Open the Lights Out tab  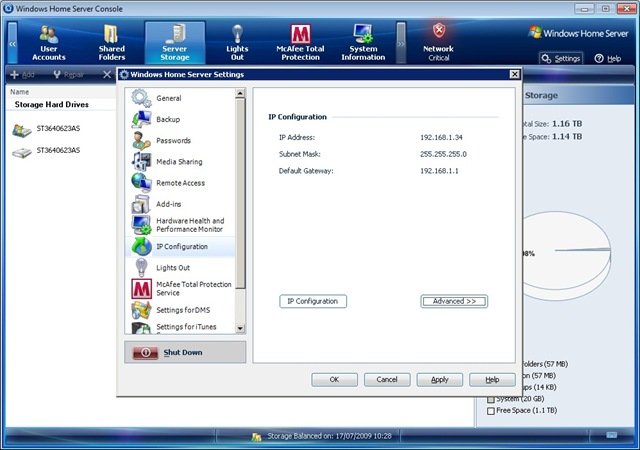click(x=237, y=43)
